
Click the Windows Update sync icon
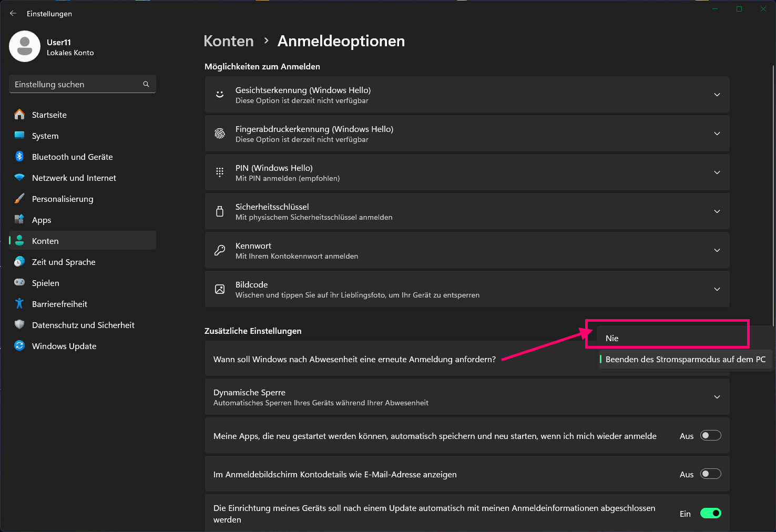[19, 345]
